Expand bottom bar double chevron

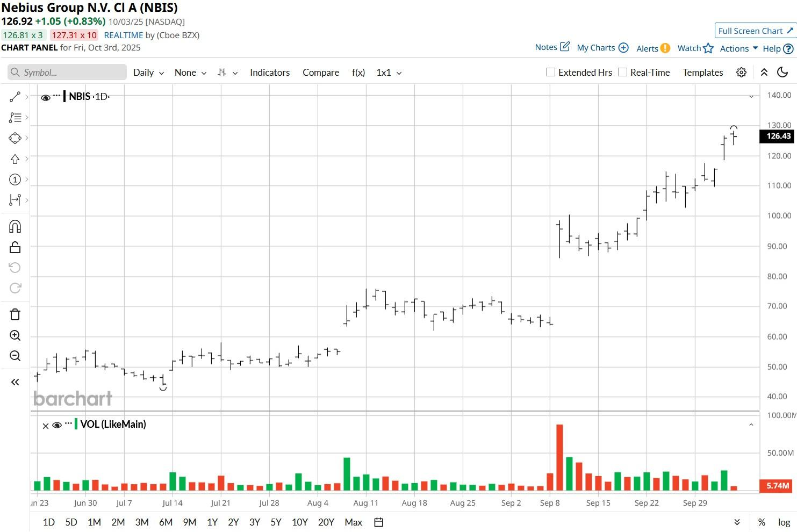737,522
